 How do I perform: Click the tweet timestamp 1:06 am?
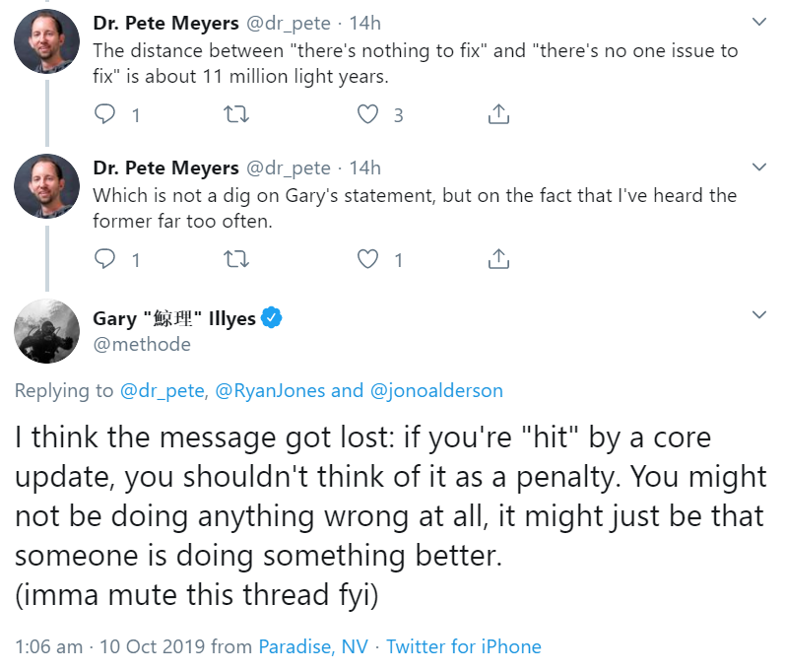point(48,646)
